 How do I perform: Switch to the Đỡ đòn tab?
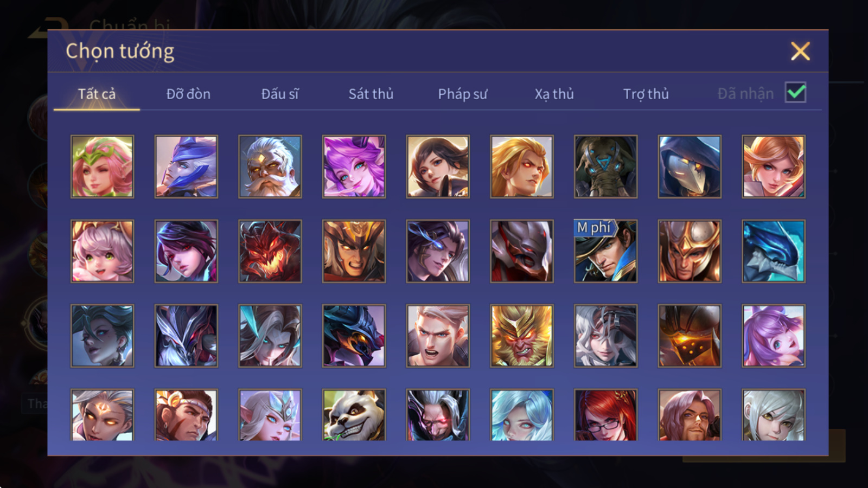pyautogui.click(x=188, y=94)
